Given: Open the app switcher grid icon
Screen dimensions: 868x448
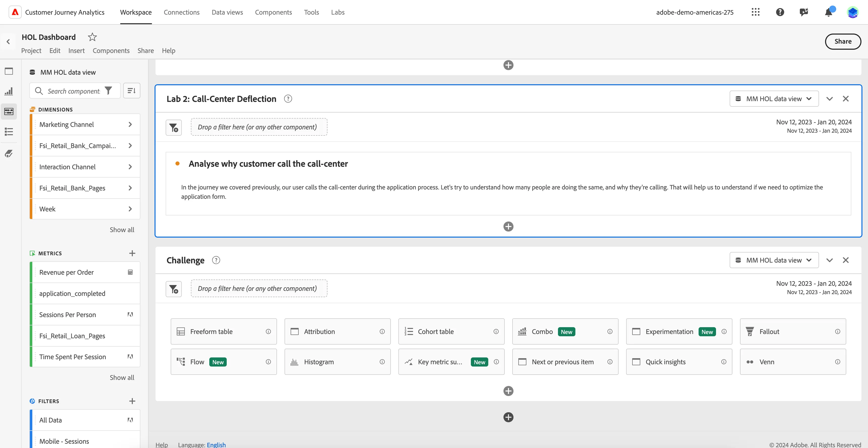Looking at the screenshot, I should point(755,12).
